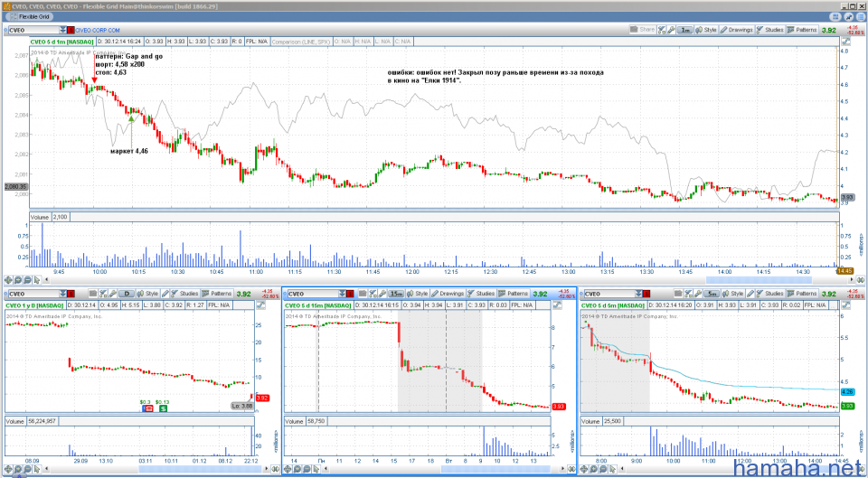
Task: Click the red earnings phone icon on the daily chart
Action: [x=147, y=408]
